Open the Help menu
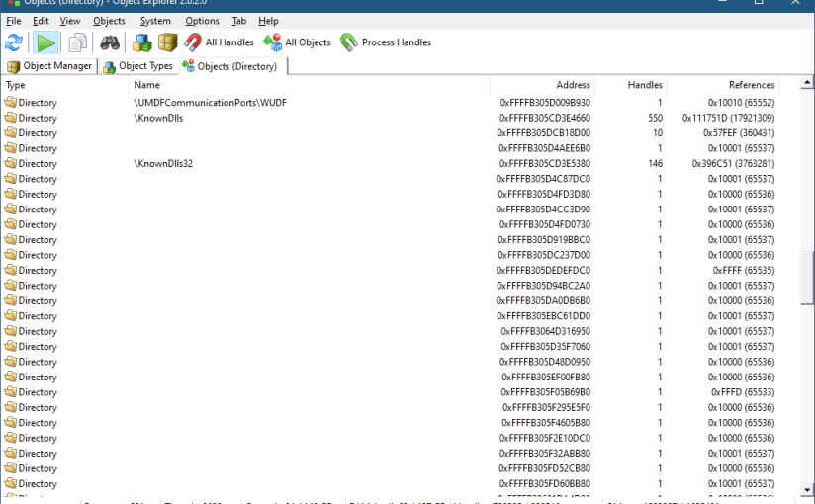 (268, 21)
